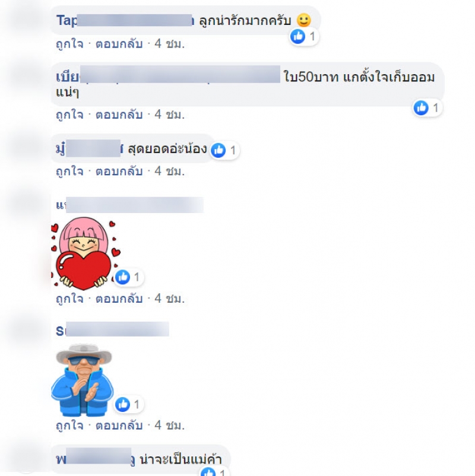Click ถูกใจ under the สุดยอดอ่ะน้อง comment
Image resolution: width=475 pixels, height=476 pixels.
coord(69,172)
